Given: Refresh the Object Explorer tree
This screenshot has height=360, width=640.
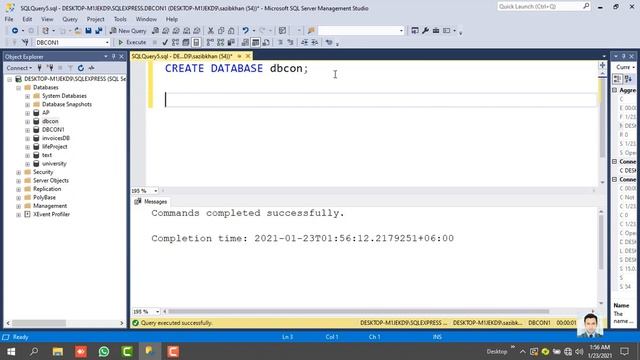Looking at the screenshot, I should click(81, 68).
